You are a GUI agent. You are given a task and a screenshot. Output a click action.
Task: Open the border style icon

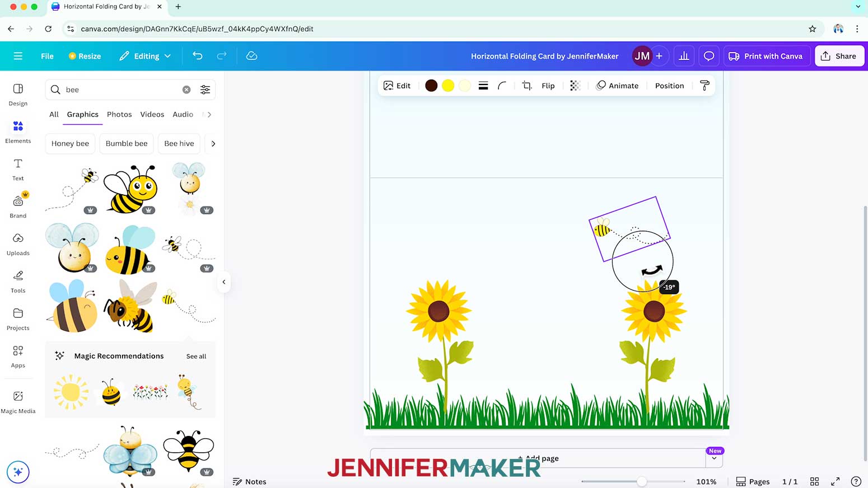[483, 86]
